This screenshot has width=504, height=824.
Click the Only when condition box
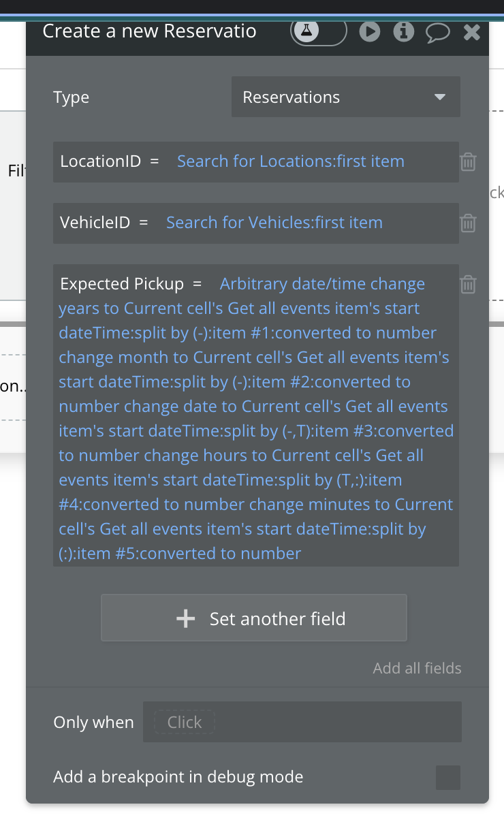click(x=302, y=722)
